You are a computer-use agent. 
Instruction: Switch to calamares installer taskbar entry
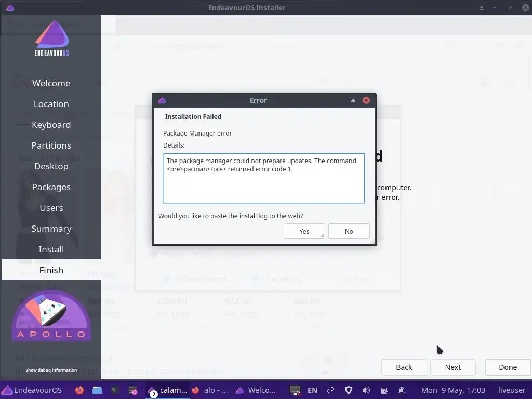(x=168, y=390)
